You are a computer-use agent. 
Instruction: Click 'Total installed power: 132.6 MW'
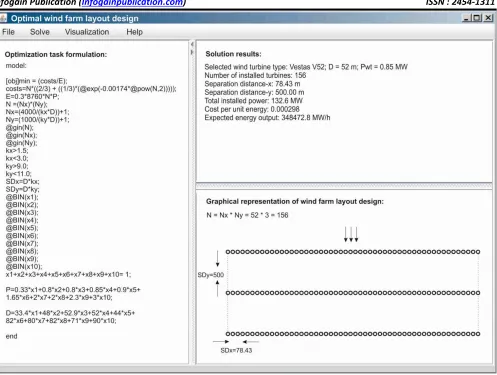(x=254, y=101)
